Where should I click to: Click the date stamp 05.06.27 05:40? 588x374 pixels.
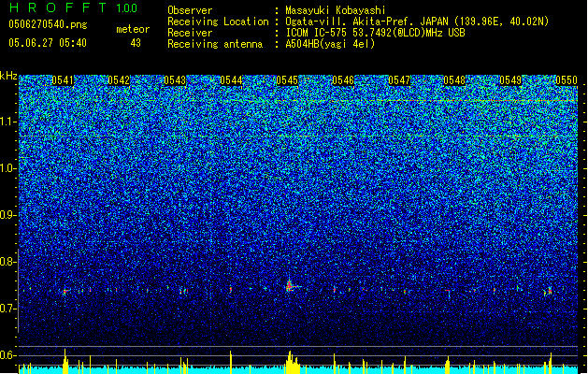click(48, 43)
